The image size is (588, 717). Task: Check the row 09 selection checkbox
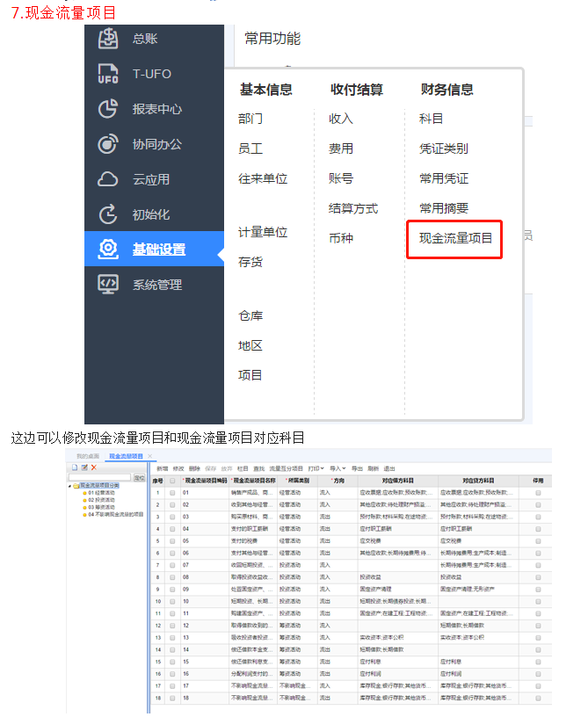coord(172,590)
